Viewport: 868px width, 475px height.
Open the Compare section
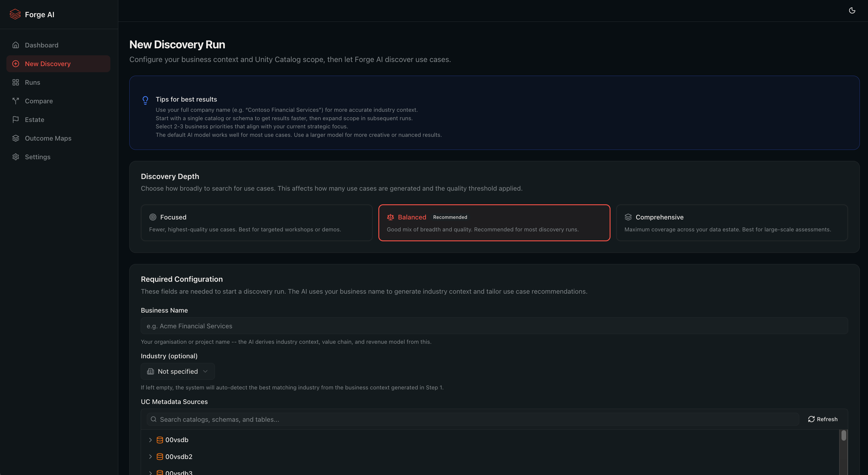[x=58, y=101]
